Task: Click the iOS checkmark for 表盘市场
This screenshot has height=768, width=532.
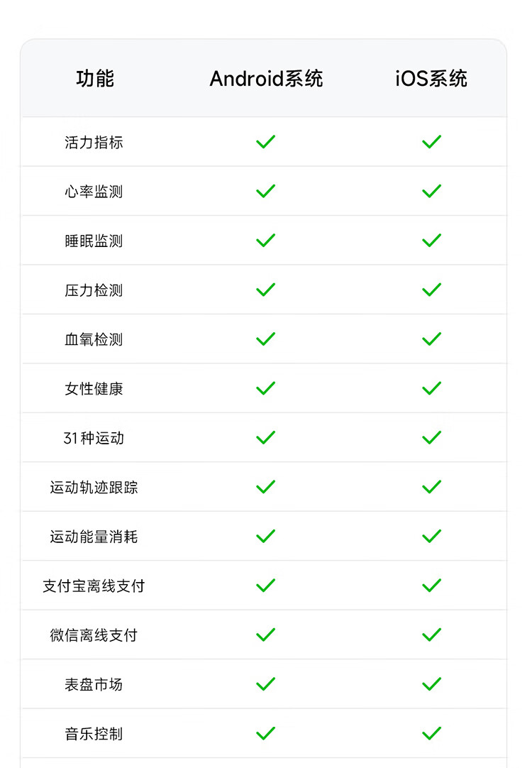Action: 431,684
